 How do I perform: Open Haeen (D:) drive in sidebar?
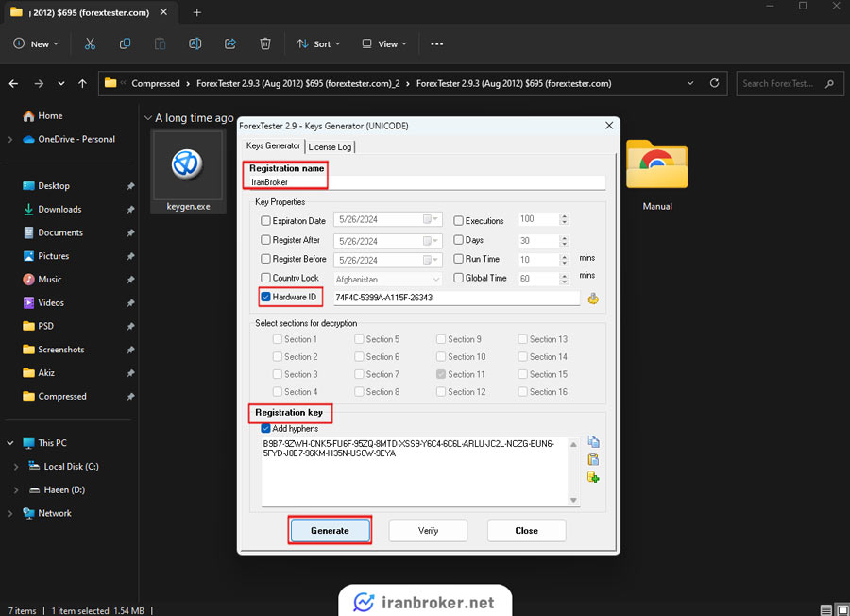(57, 489)
